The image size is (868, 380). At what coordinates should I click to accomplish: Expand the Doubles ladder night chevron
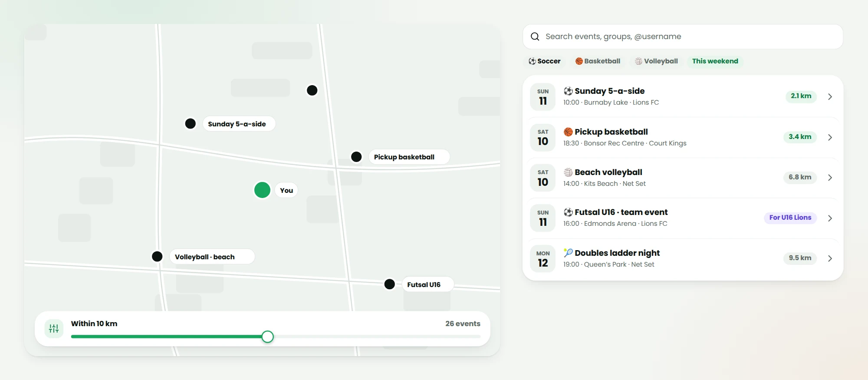tap(830, 258)
